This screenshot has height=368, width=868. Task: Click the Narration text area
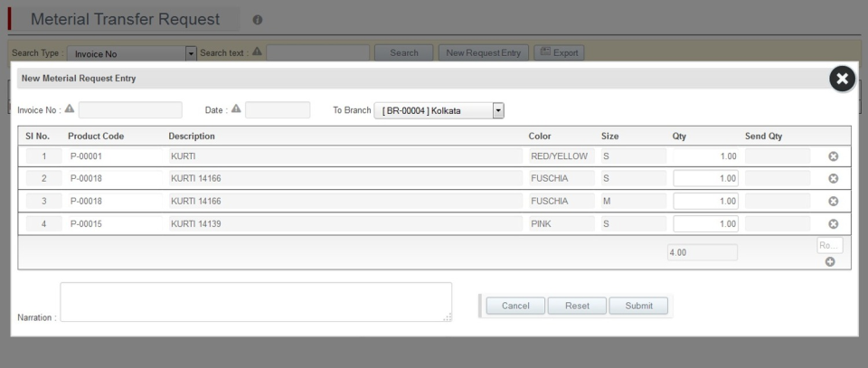coord(256,302)
